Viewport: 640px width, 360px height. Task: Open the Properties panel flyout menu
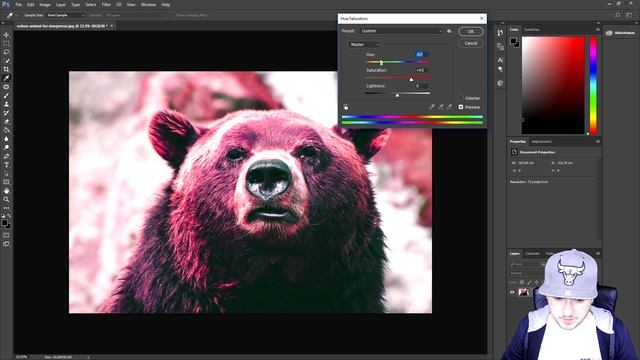click(x=598, y=142)
